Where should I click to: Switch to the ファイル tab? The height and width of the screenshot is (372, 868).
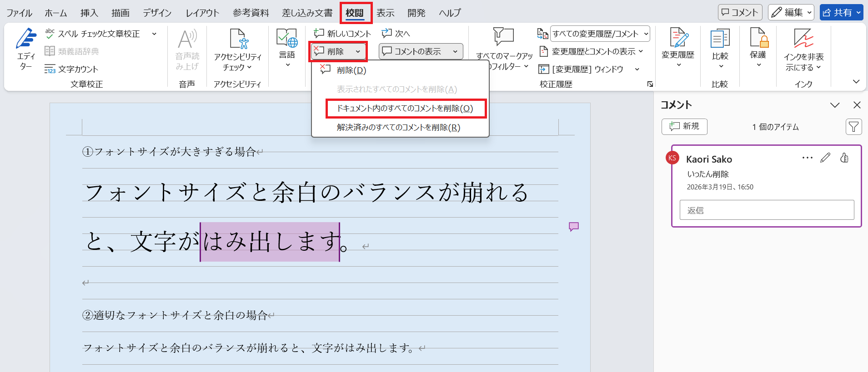click(x=19, y=13)
